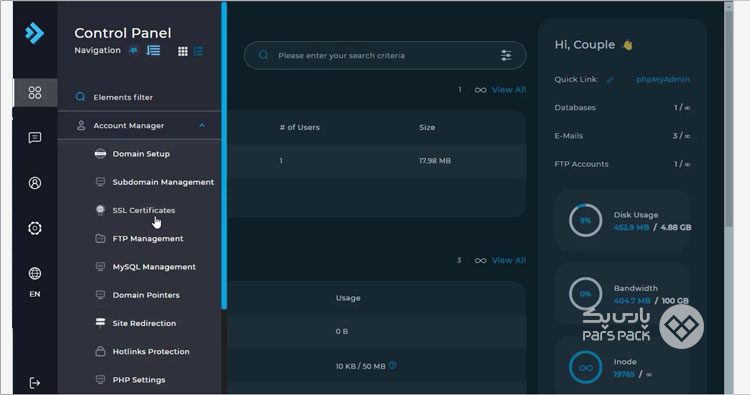Click the Elements filter field
750x395 pixels.
(x=139, y=97)
